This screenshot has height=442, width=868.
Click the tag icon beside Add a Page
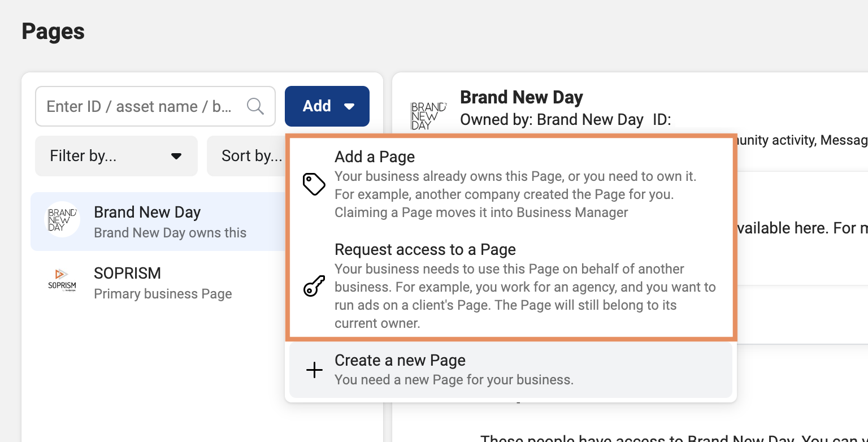[314, 184]
